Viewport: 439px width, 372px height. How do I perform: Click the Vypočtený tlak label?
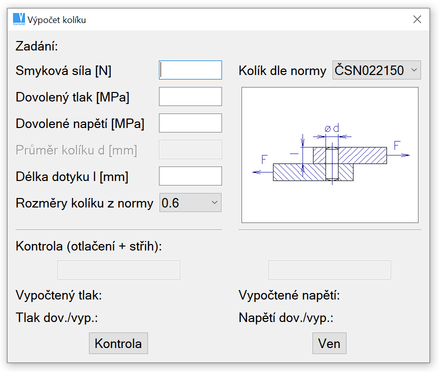(59, 295)
